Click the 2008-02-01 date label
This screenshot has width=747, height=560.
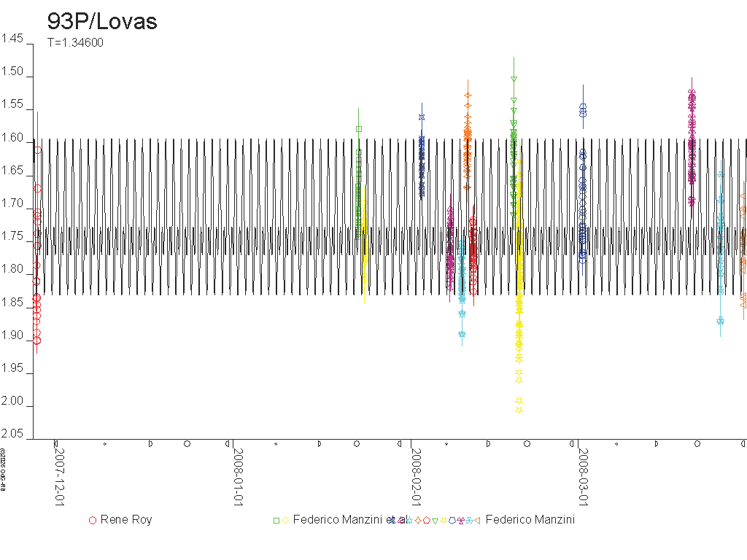417,477
